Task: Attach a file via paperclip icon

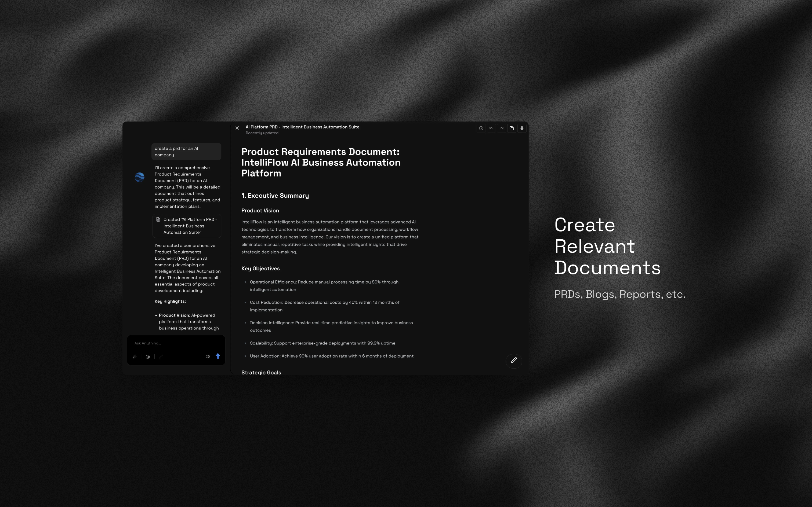Action: pyautogui.click(x=134, y=357)
